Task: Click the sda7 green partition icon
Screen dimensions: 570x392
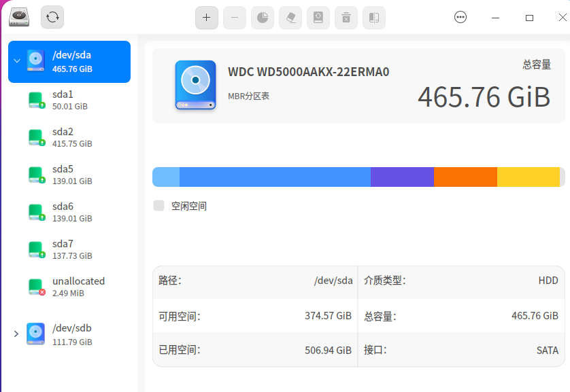Action: [37, 250]
